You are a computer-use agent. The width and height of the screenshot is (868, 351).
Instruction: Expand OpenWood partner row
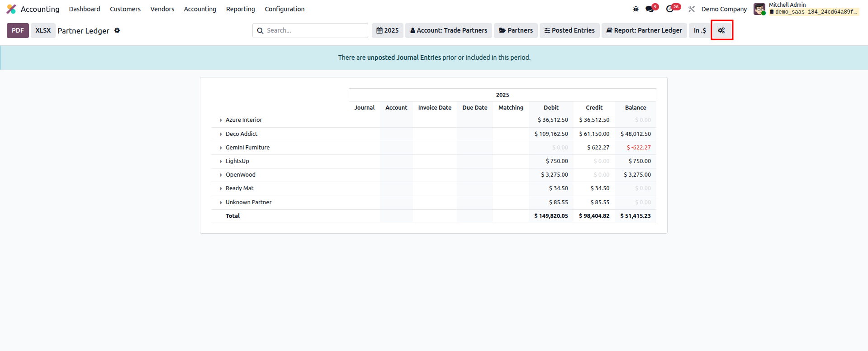221,175
